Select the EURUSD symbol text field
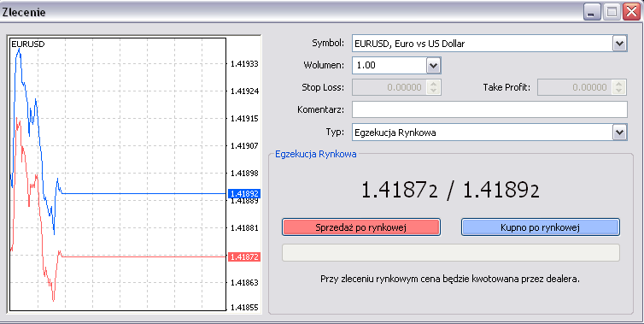This screenshot has height=324, width=644. tap(483, 44)
